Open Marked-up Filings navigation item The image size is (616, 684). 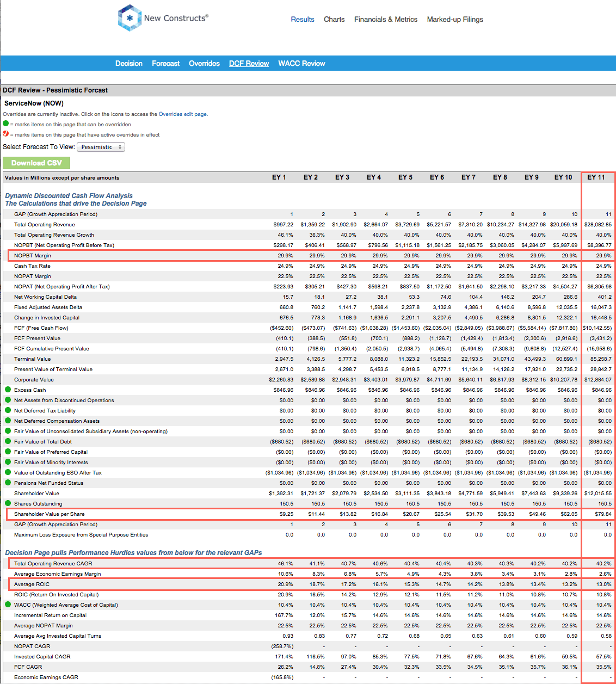(455, 19)
